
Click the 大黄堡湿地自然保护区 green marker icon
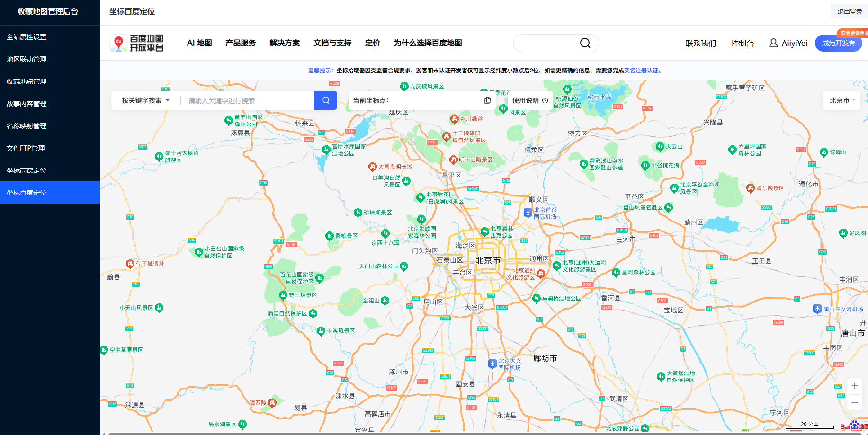coord(661,376)
